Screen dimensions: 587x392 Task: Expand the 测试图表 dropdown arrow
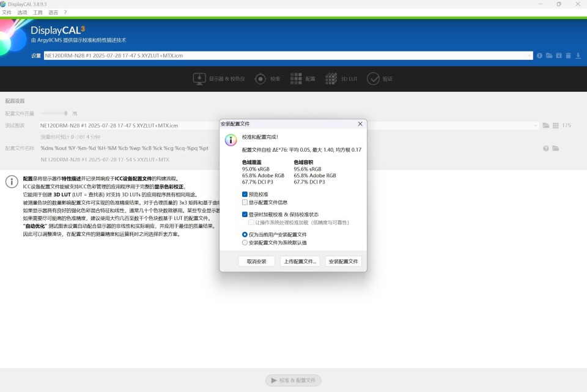(535, 125)
